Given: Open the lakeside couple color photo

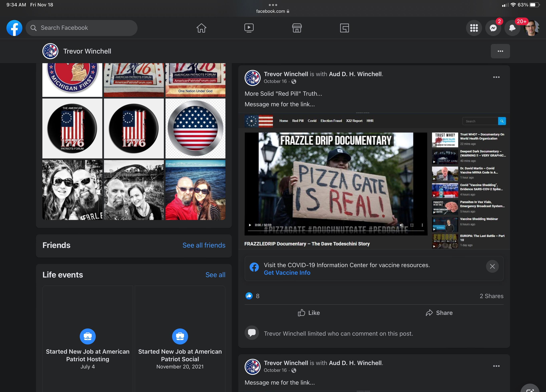Looking at the screenshot, I should pos(195,190).
